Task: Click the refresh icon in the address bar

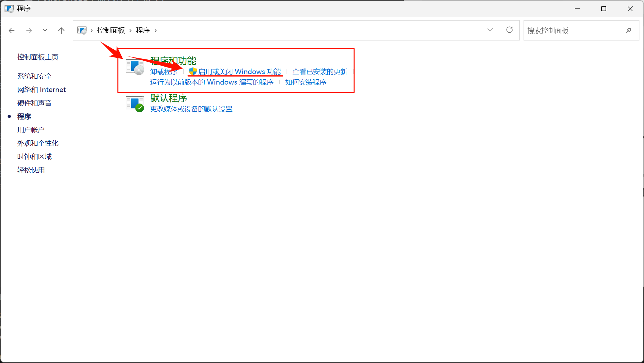Action: tap(509, 30)
